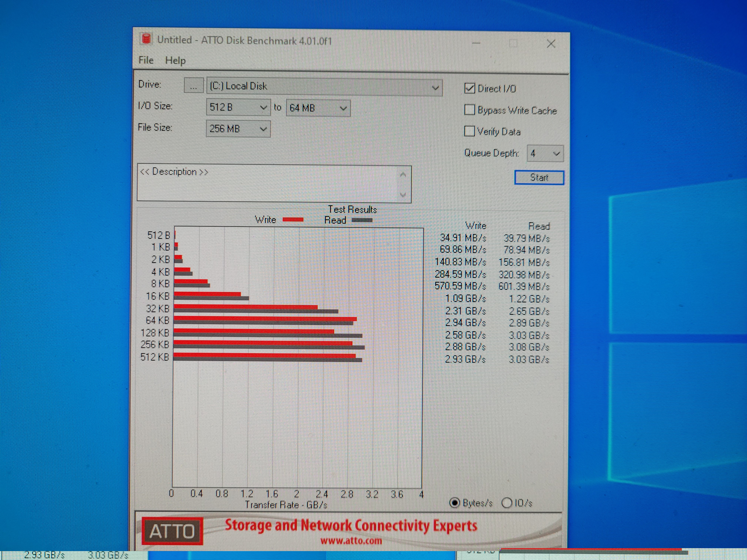Click the 512 KB row label on chart
The height and width of the screenshot is (560, 747).
pyautogui.click(x=154, y=357)
